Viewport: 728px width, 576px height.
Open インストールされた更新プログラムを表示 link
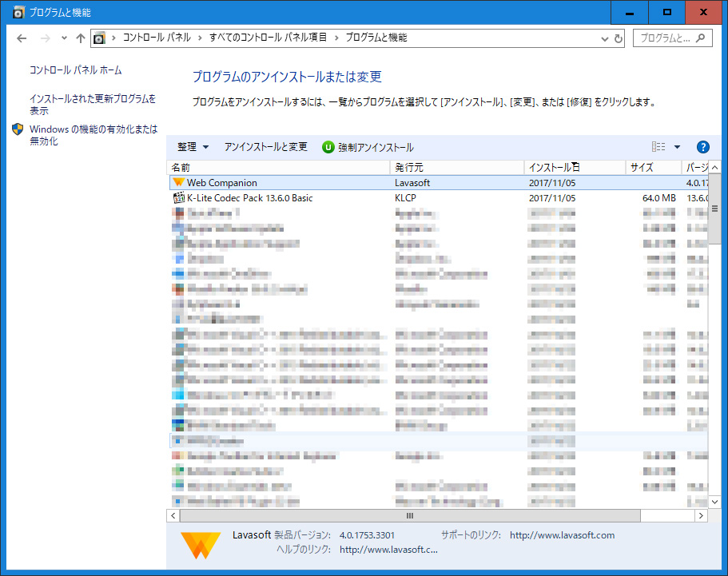click(x=93, y=105)
